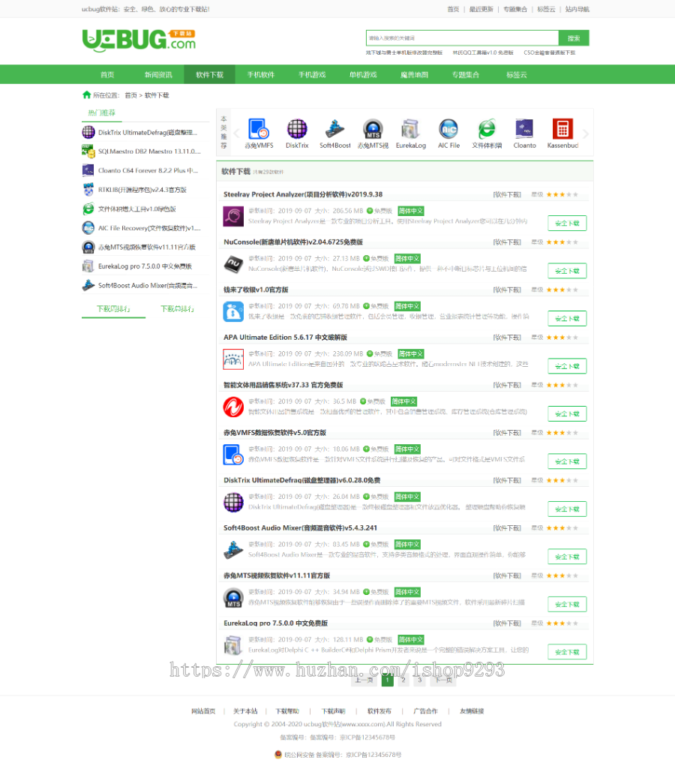Open Cloanto icon in carousel
Image resolution: width=675 pixels, height=784 pixels.
tap(524, 128)
